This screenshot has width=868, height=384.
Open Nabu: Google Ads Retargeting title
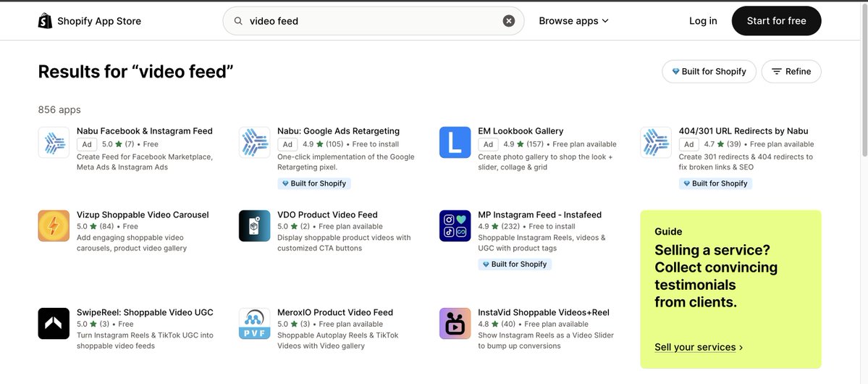(338, 131)
